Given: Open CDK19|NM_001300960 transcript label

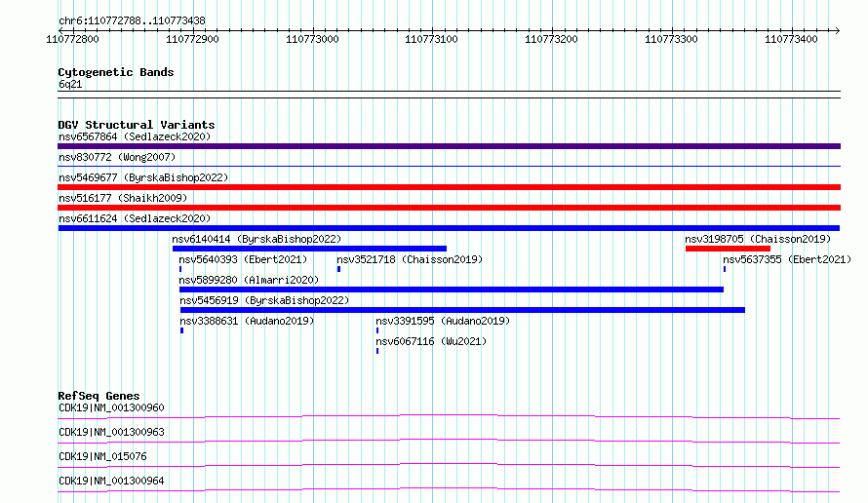Looking at the screenshot, I should pyautogui.click(x=111, y=407).
